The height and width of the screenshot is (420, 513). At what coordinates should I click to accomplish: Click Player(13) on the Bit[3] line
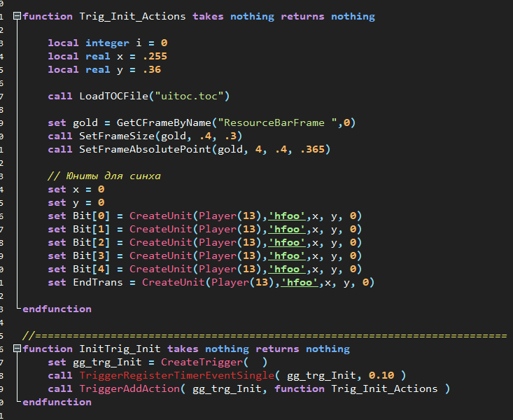tap(230, 256)
